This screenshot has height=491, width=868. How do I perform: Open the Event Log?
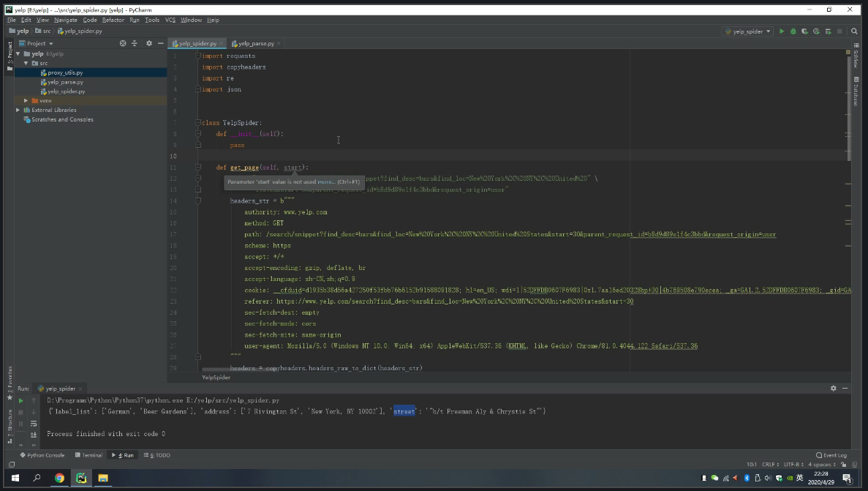coord(831,455)
